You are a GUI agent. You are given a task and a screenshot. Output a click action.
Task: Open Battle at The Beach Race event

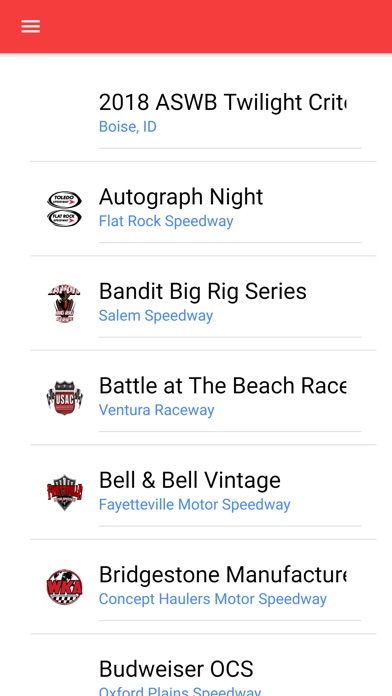pos(222,386)
